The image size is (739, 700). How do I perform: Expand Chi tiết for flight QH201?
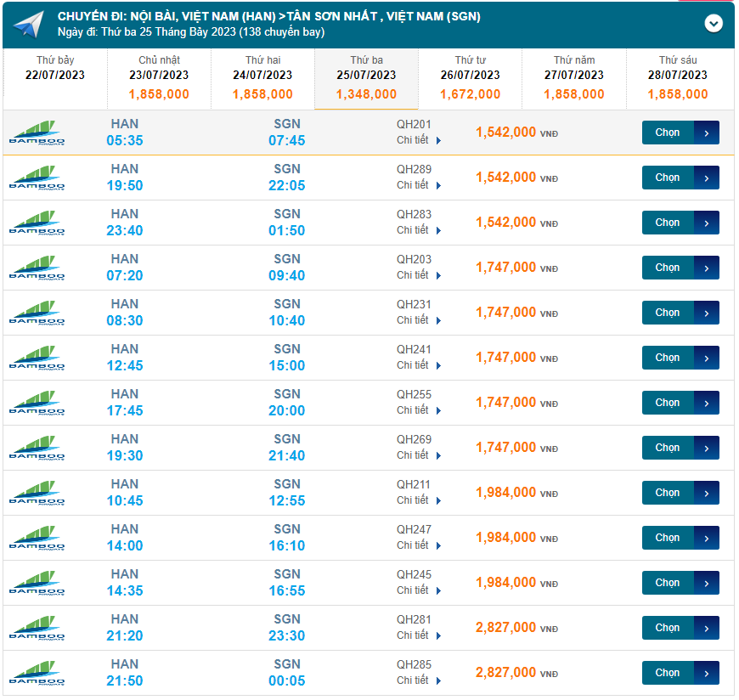click(419, 140)
